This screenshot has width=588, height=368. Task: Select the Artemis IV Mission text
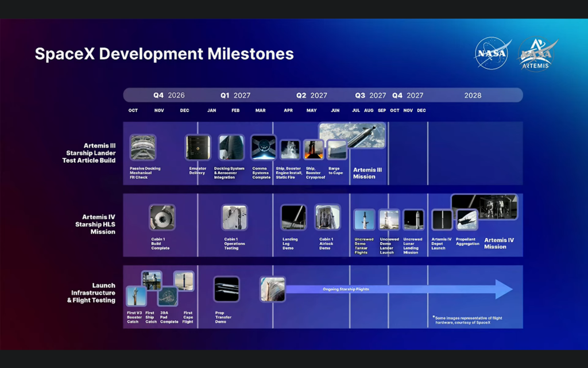point(499,243)
